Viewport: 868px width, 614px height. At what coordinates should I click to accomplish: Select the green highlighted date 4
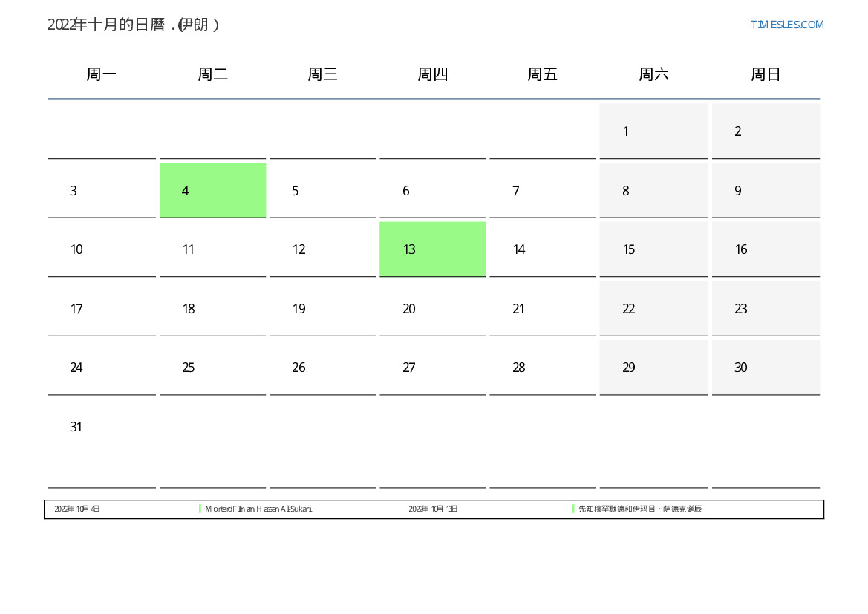point(212,190)
